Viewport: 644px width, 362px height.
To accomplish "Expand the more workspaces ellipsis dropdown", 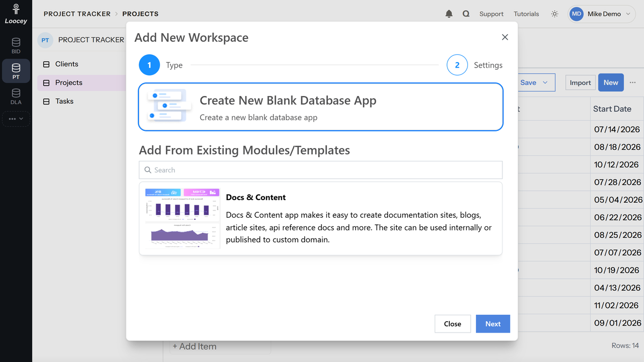I will coord(16,119).
